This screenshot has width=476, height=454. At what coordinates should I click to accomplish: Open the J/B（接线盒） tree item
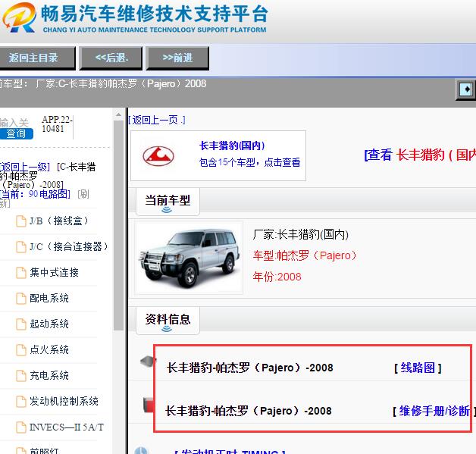(x=59, y=221)
